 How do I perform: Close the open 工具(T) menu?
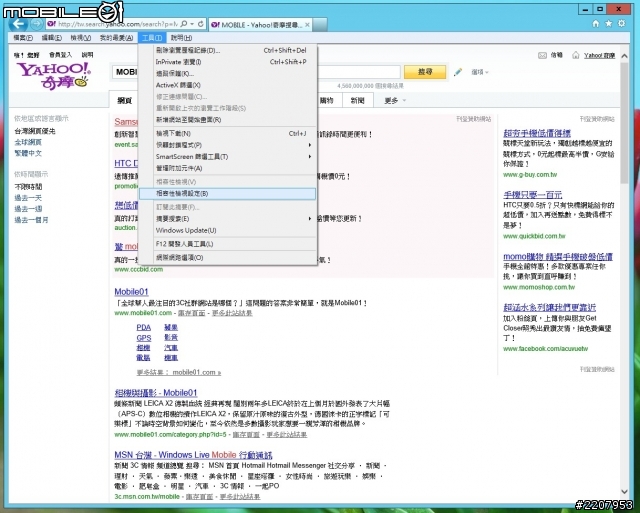[152, 38]
